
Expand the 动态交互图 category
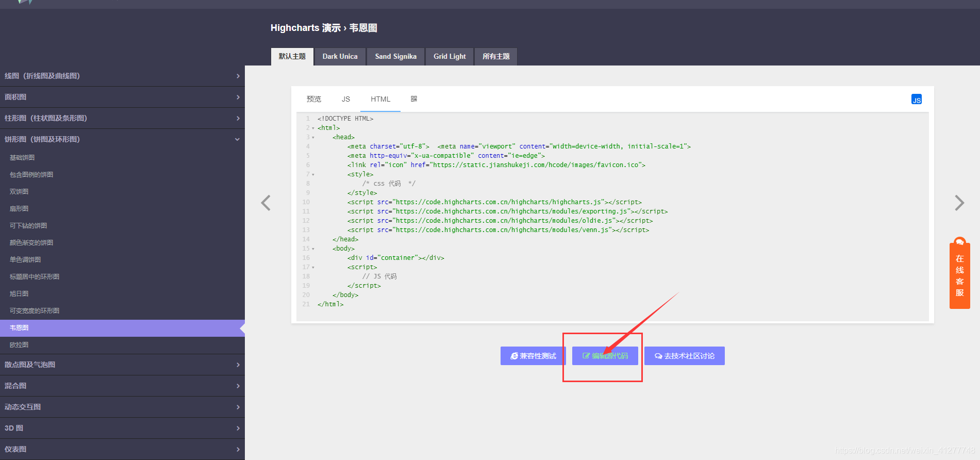122,407
